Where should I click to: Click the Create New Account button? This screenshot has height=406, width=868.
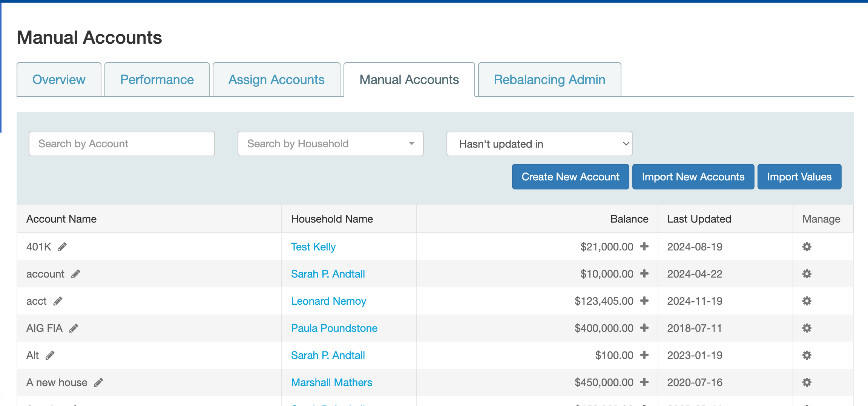click(570, 177)
